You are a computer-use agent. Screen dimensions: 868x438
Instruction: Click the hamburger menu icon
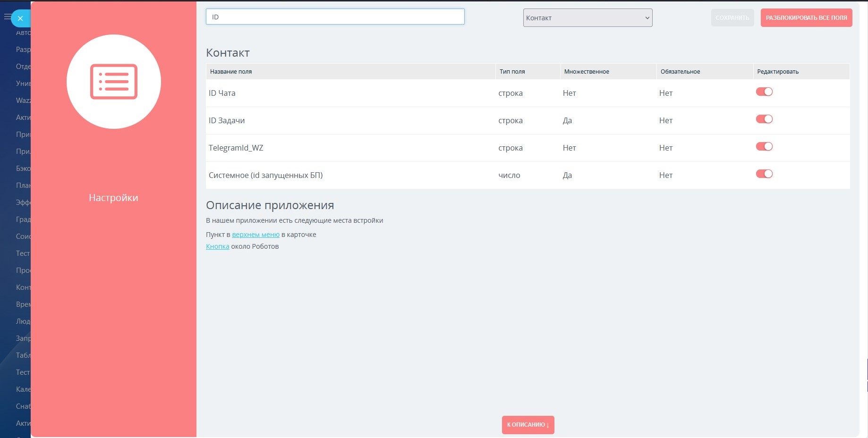click(x=7, y=17)
